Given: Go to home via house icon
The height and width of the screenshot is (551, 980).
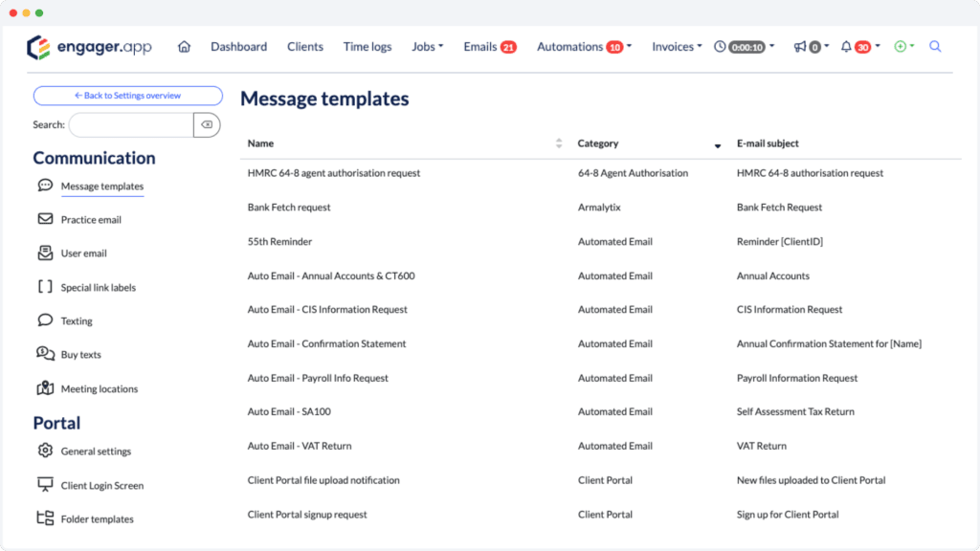Looking at the screenshot, I should coord(184,47).
